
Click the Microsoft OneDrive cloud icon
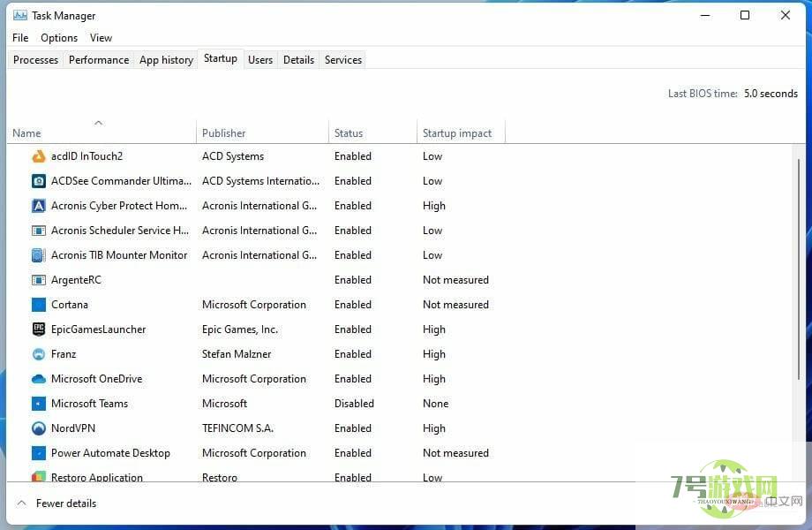point(38,379)
